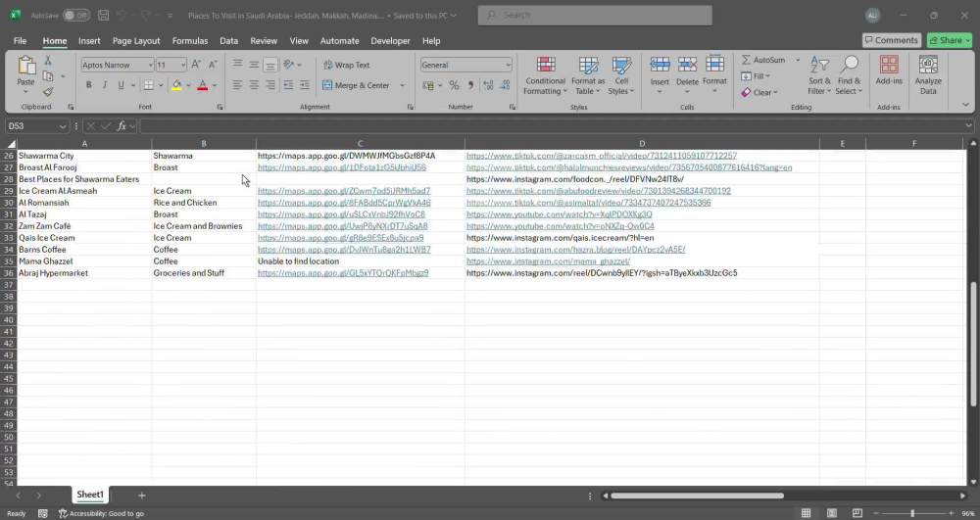Open the Data tab
This screenshot has height=520, width=980.
click(x=228, y=40)
